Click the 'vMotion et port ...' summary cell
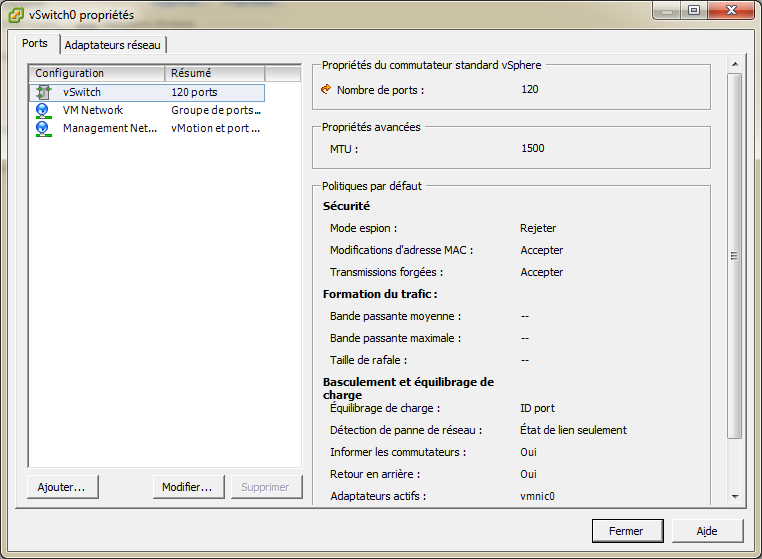Viewport: 762px width, 559px height. pyautogui.click(x=216, y=128)
